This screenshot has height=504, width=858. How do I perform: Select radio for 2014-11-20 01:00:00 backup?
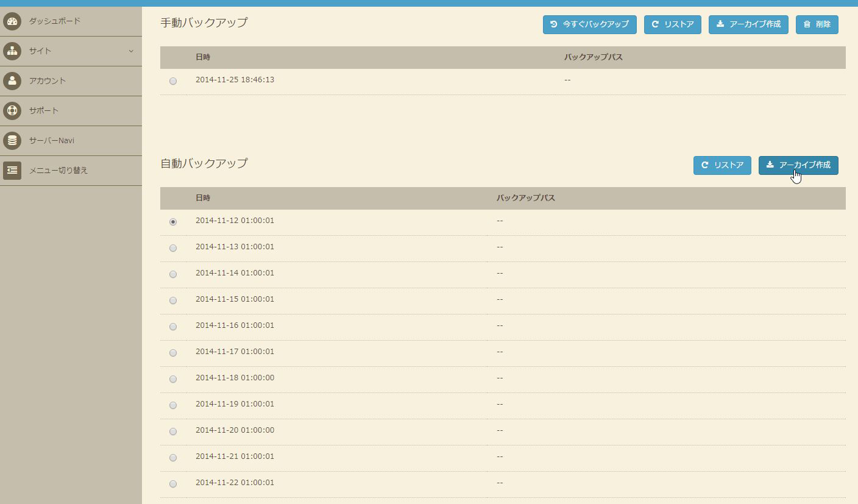173,431
